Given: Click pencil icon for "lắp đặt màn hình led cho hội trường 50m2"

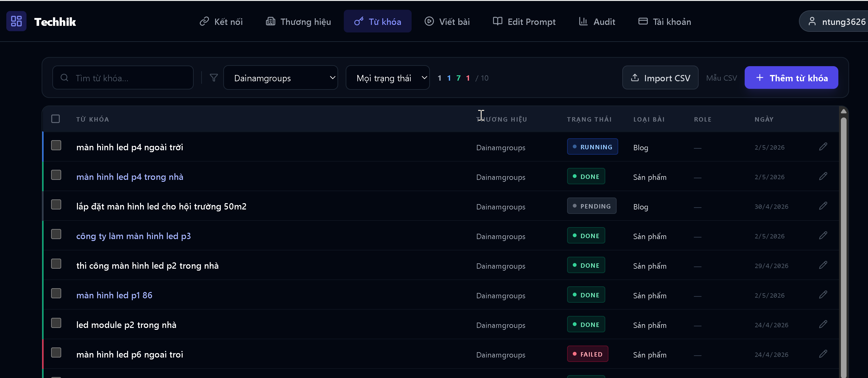Looking at the screenshot, I should pos(823,206).
